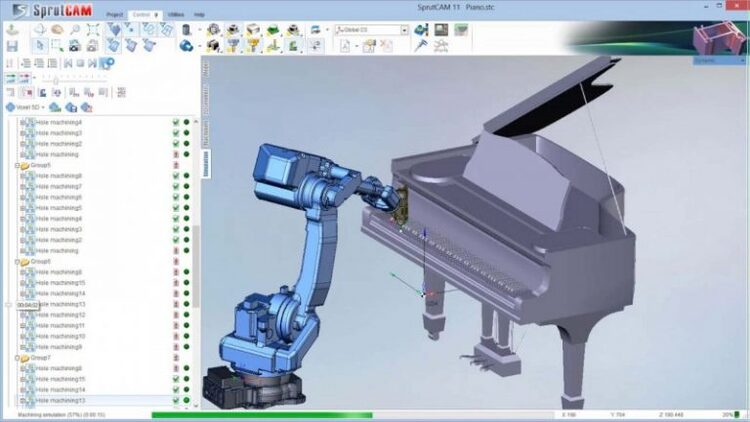This screenshot has height=422, width=750.
Task: Click the save file icon
Action: (10, 44)
